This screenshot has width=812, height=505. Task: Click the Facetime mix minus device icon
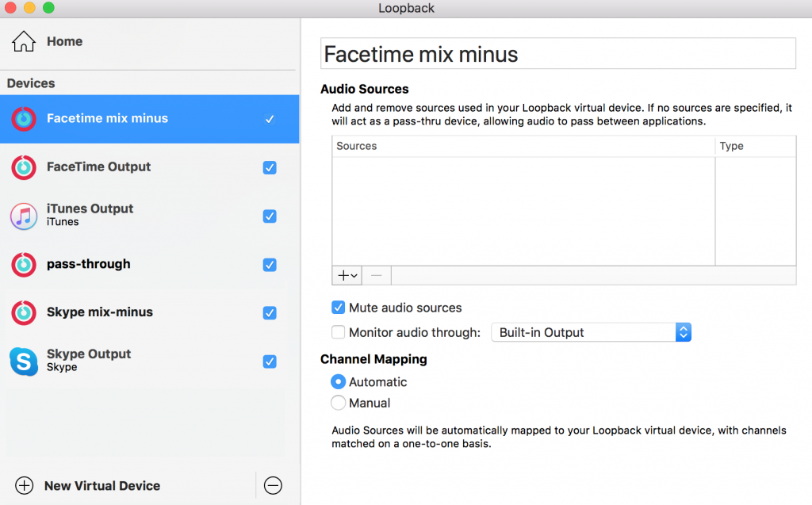point(24,119)
